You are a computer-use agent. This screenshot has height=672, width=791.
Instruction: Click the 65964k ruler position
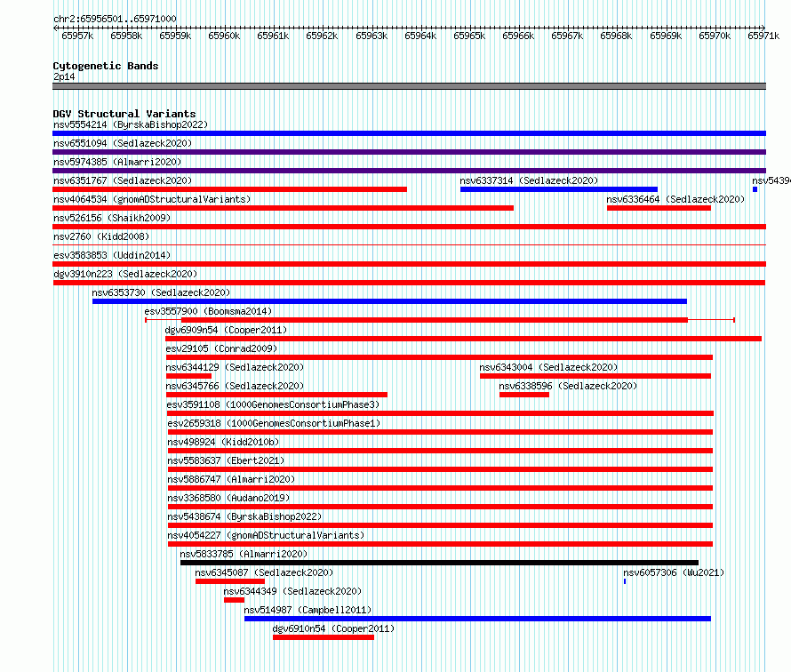[420, 36]
